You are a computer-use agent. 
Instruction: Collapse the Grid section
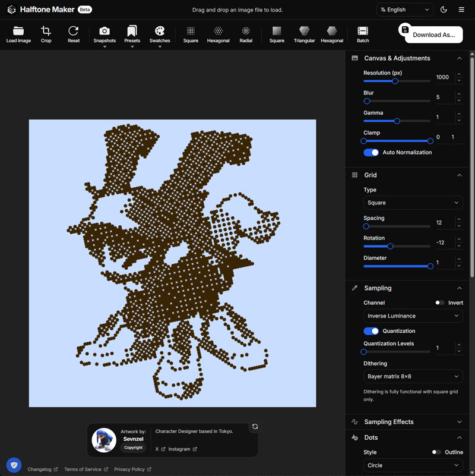(x=459, y=175)
